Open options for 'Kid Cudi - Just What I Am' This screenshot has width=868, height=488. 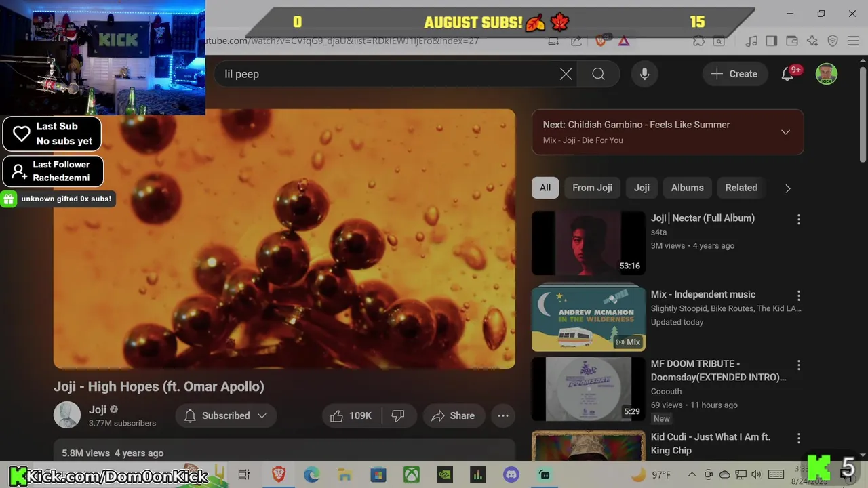[x=798, y=439]
